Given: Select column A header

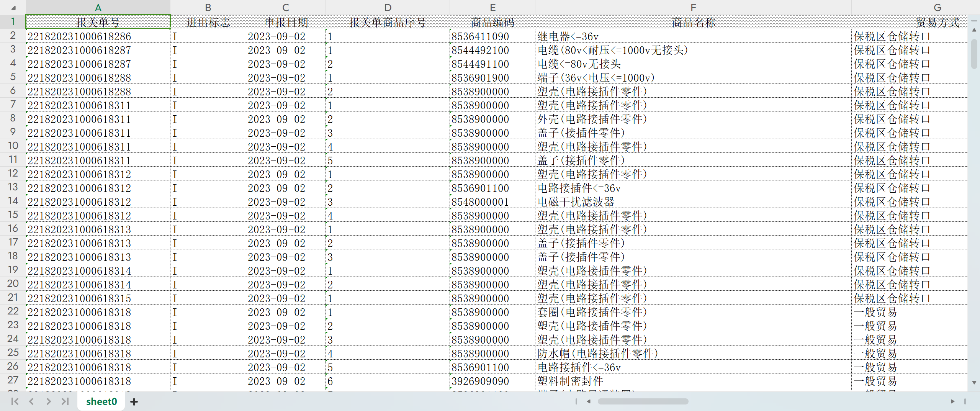Looking at the screenshot, I should click(98, 8).
